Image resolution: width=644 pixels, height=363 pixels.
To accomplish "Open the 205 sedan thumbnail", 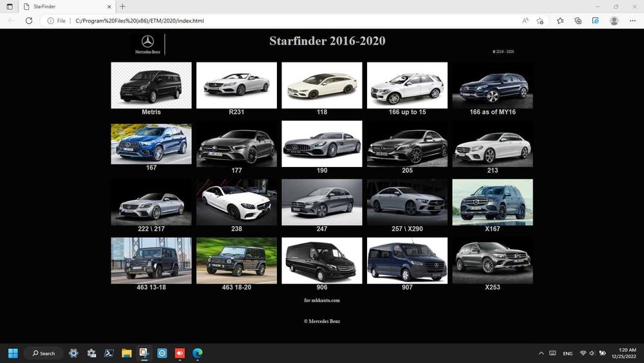I will (x=407, y=144).
